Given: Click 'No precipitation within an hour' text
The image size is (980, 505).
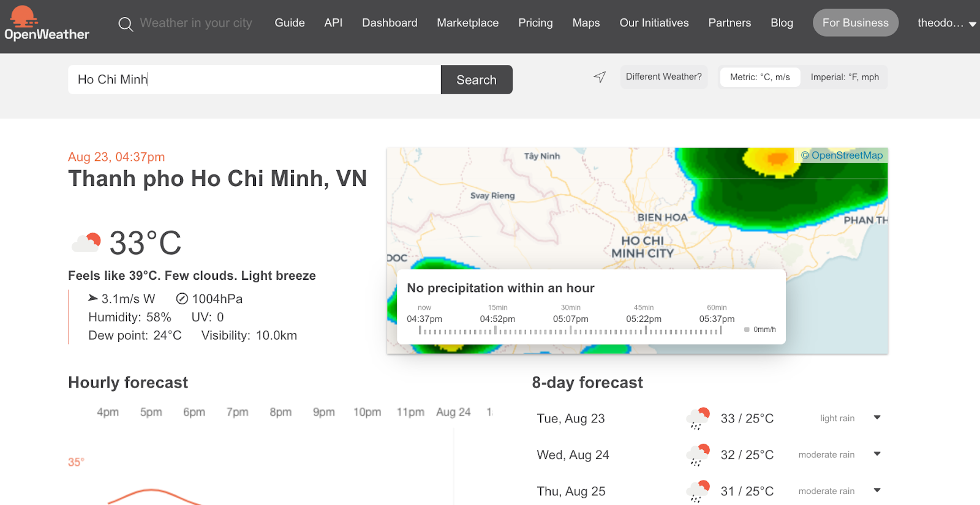Looking at the screenshot, I should click(501, 288).
